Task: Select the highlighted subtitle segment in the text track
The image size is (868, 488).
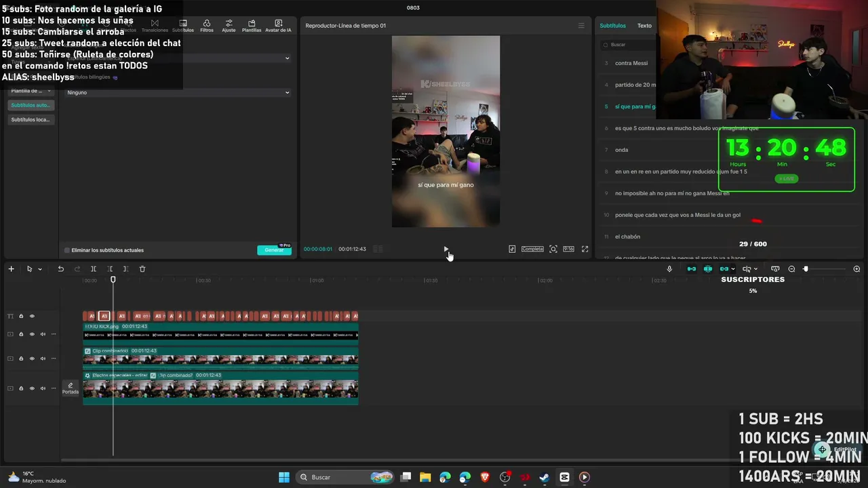Action: tap(104, 316)
